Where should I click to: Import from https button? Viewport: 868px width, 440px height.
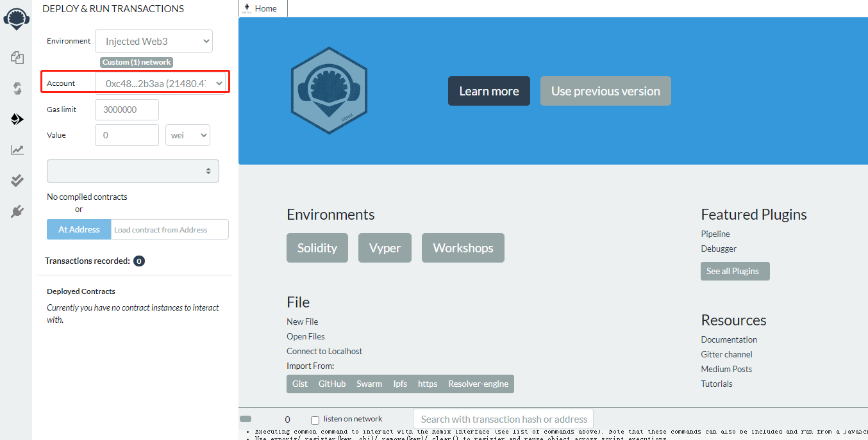click(x=428, y=384)
